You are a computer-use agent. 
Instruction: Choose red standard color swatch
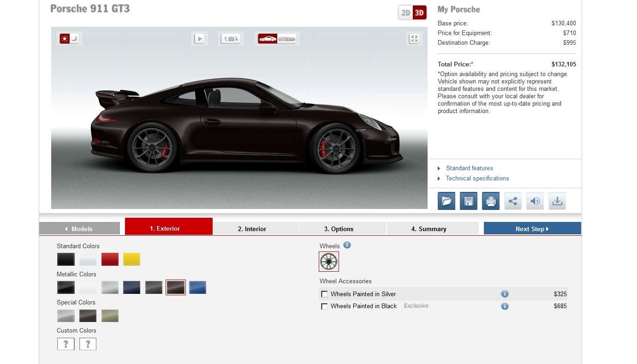coord(110,259)
